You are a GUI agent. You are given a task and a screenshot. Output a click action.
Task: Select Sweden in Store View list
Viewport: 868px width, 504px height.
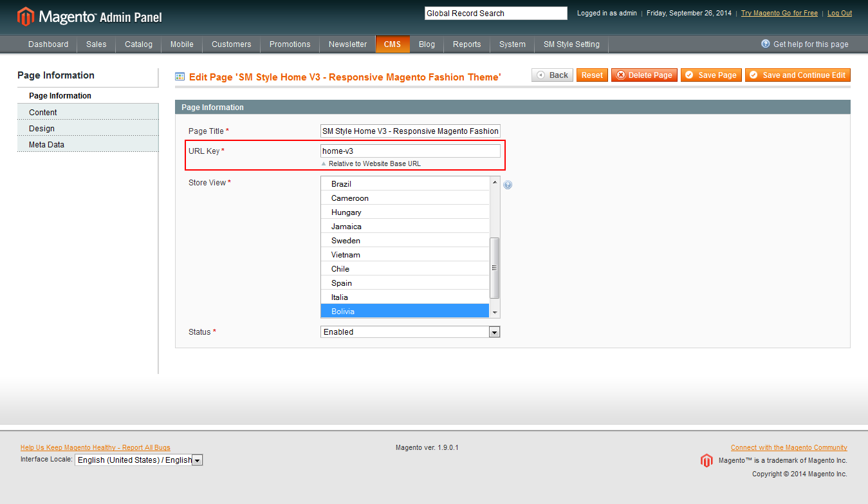(405, 241)
